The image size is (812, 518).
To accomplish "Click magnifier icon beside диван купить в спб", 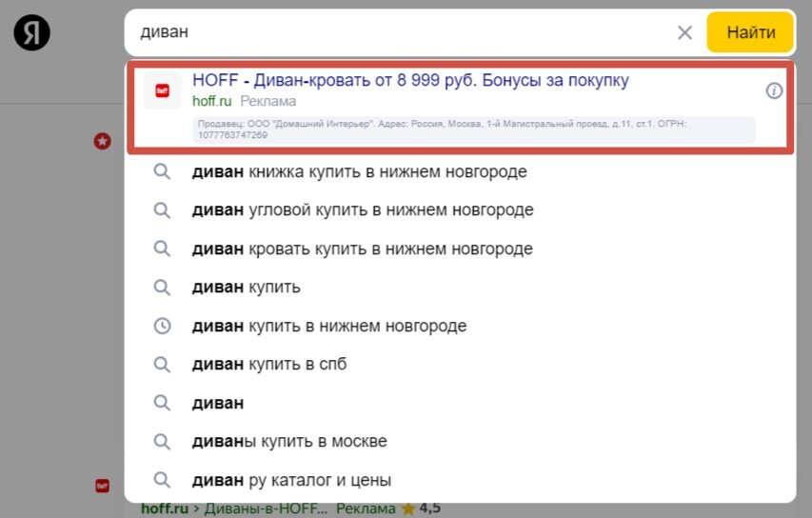I will pos(162,364).
